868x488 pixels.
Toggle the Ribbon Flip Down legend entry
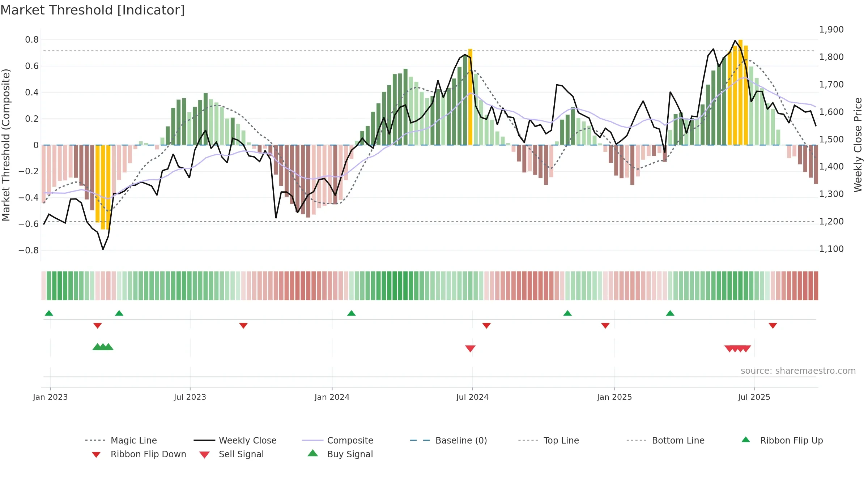coord(139,454)
